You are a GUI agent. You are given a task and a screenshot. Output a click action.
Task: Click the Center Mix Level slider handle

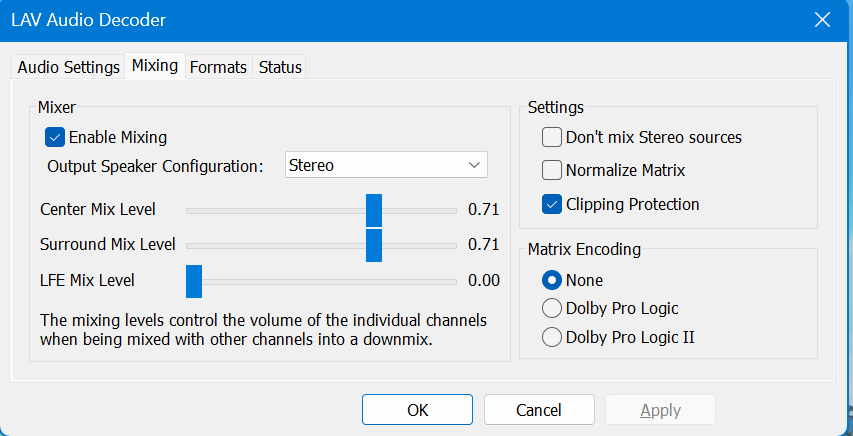374,210
